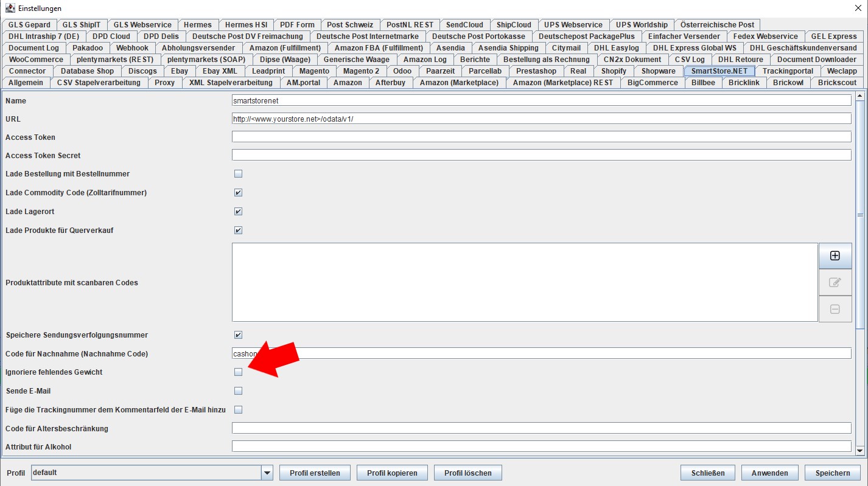
Task: Check Füge die Trackingnummer dem Kommentarfeld option
Action: pos(239,410)
